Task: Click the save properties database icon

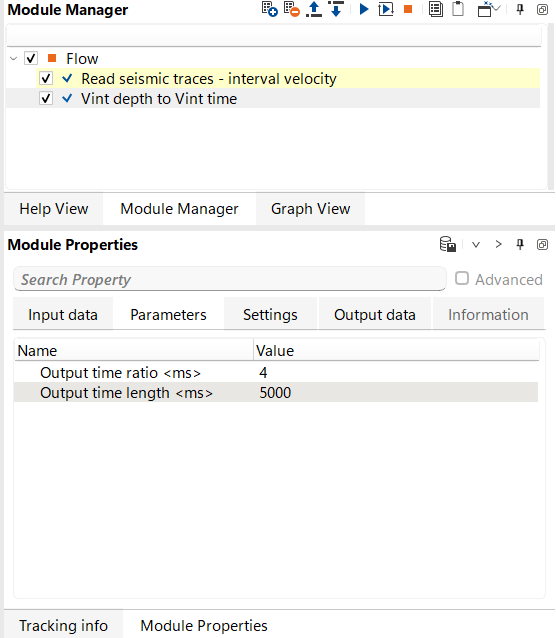Action: [x=448, y=245]
